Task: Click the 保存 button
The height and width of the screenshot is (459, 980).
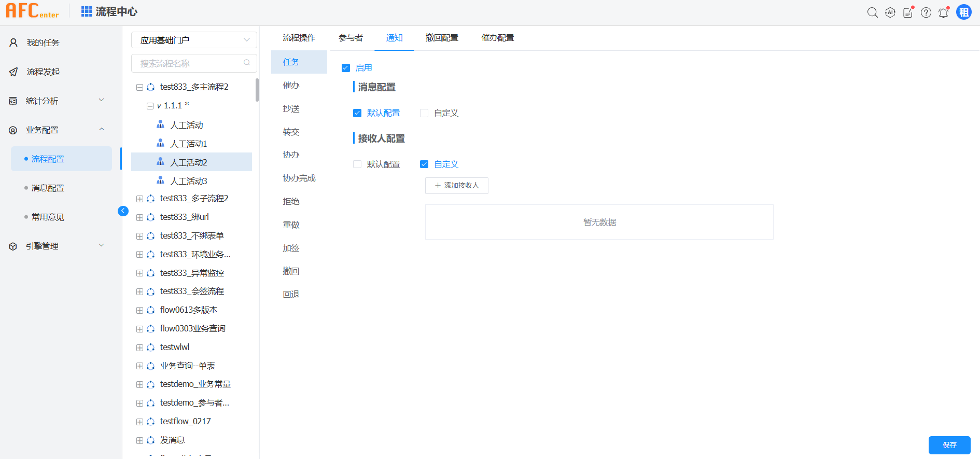Action: 949,445
